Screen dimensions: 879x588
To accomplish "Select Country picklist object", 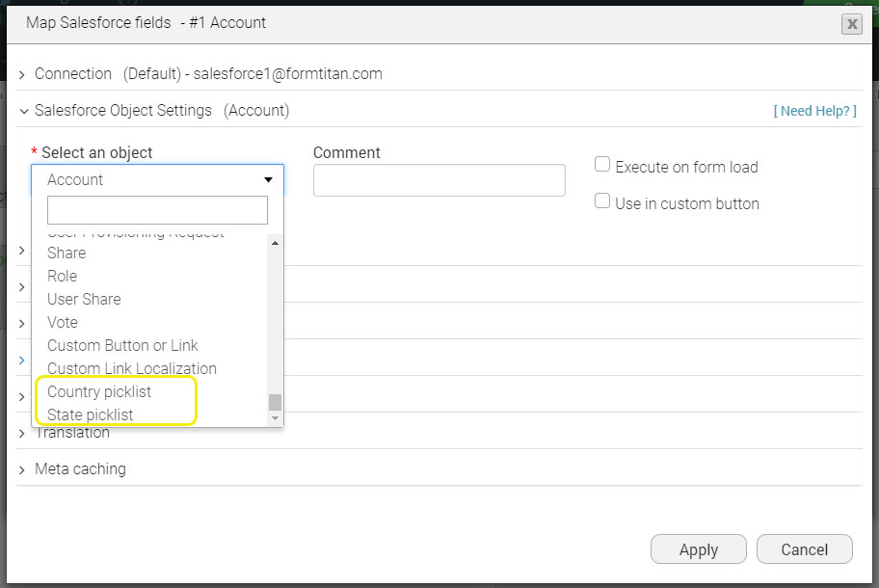I will 99,391.
